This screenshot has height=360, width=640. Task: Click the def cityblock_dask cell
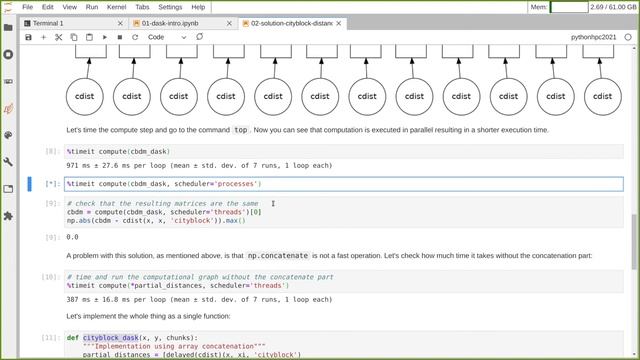(x=344, y=345)
